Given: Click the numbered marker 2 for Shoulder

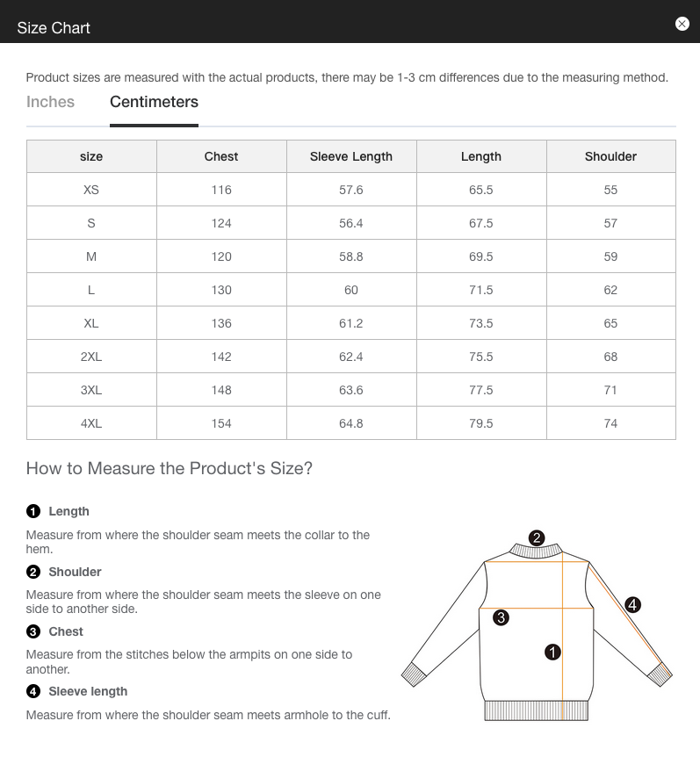Looking at the screenshot, I should pyautogui.click(x=33, y=572).
